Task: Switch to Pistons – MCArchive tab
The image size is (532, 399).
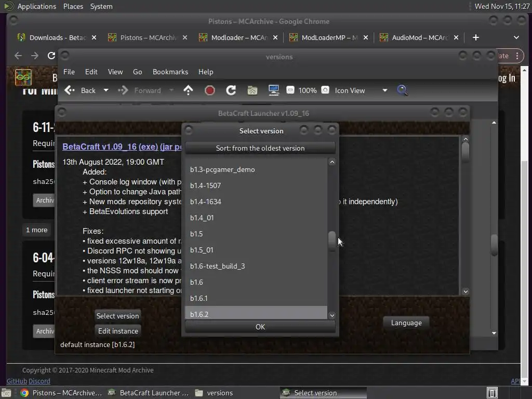Action: pos(148,37)
